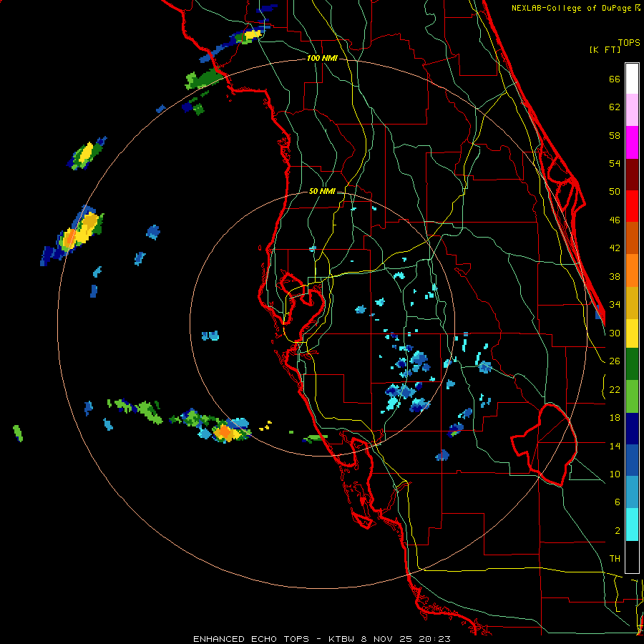
Task: Click the magenta legend swatch
Action: pos(632,142)
